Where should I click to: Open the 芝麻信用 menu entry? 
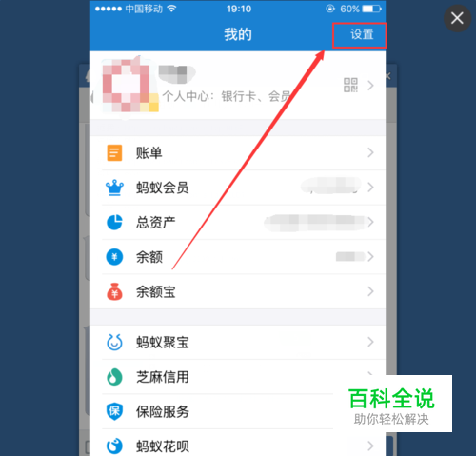point(238,377)
